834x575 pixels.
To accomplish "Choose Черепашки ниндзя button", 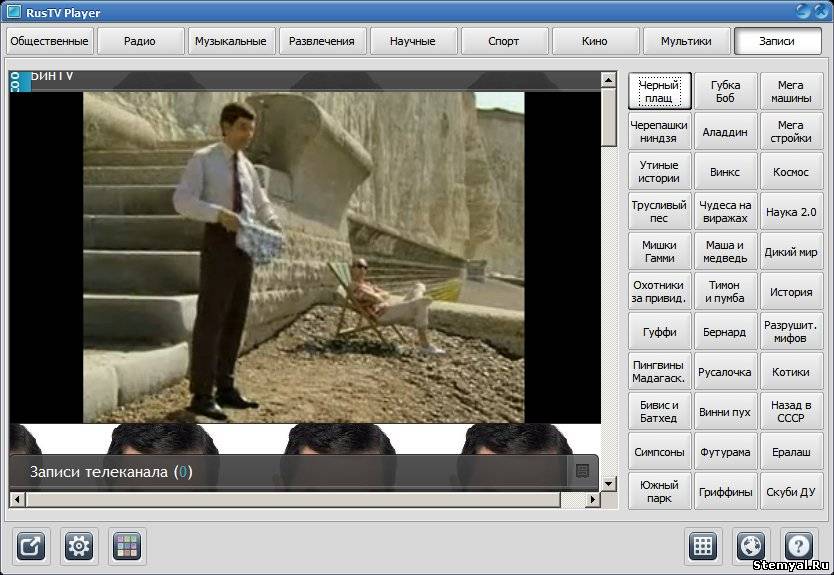I will click(659, 131).
